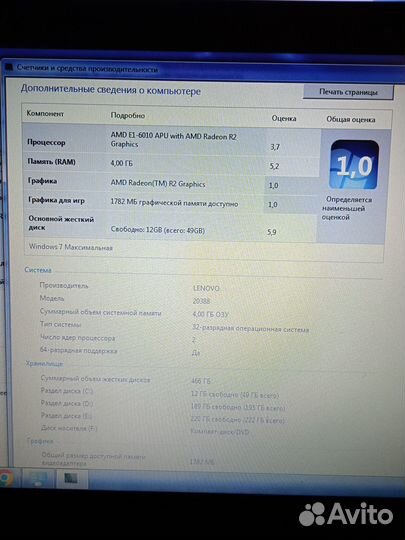The height and width of the screenshot is (540, 405).
Task: Click Свободно: 12GB (всего: 49GB) text
Action: (158, 230)
